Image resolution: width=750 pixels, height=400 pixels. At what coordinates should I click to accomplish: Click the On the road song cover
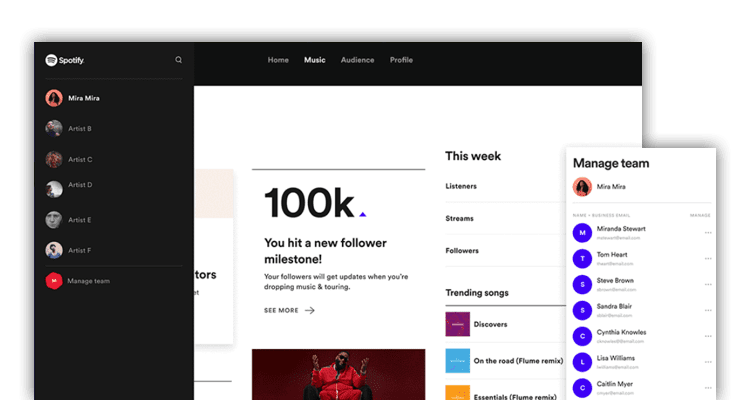pyautogui.click(x=457, y=360)
